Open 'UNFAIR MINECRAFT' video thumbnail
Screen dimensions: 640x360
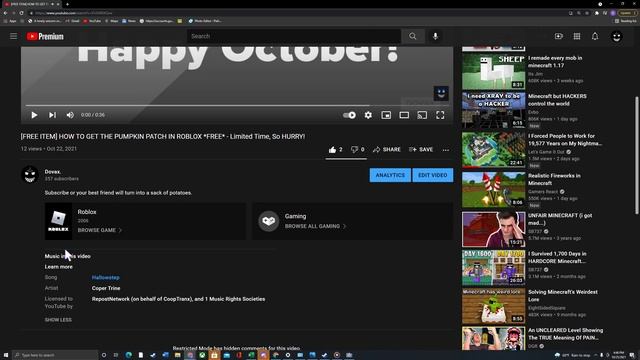(493, 229)
